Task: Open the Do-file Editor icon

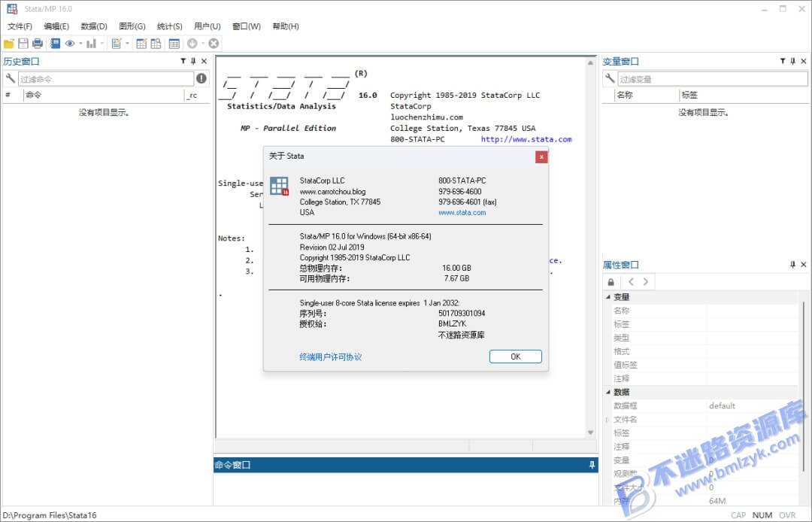Action: pyautogui.click(x=117, y=44)
